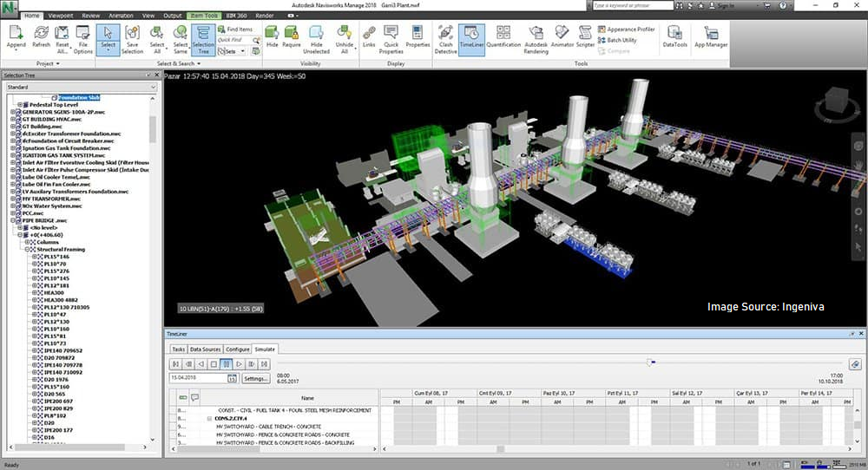Screen dimensions: 868x470
Task: Open the Animator tool
Action: point(562,35)
